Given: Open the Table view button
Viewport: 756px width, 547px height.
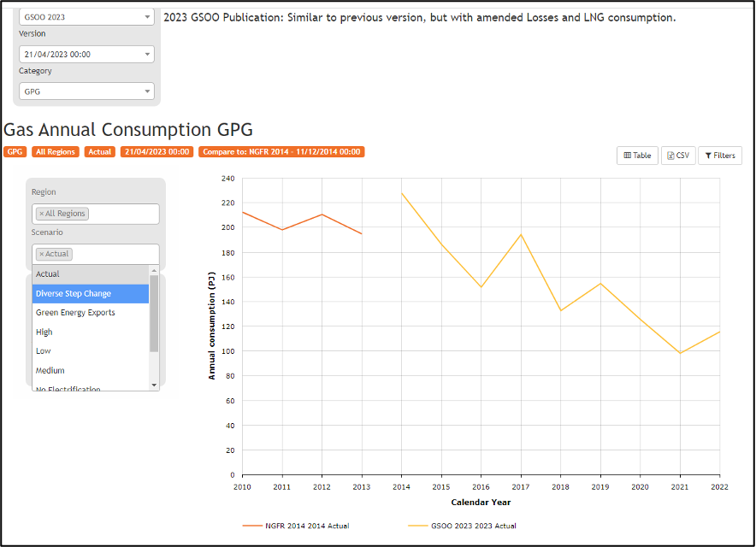Looking at the screenshot, I should 637,156.
